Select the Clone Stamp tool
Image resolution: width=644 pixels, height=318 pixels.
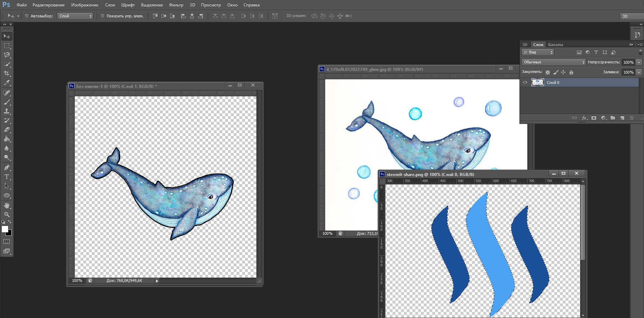[7, 111]
